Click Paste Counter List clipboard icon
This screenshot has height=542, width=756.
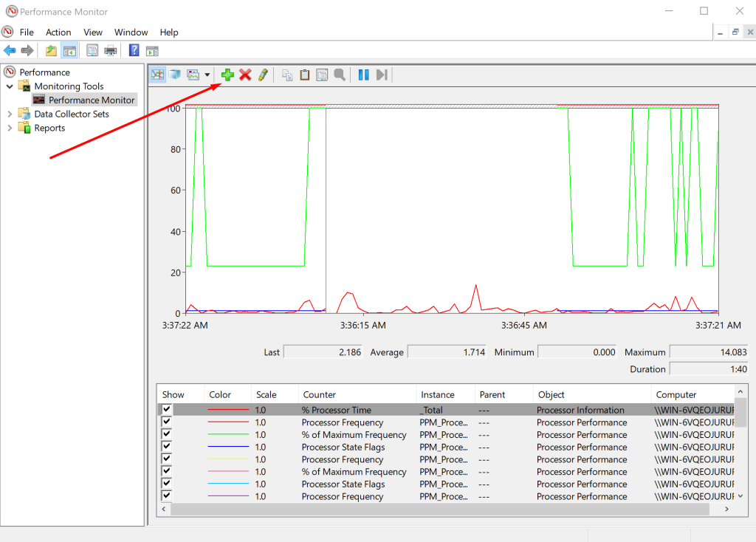(x=305, y=75)
